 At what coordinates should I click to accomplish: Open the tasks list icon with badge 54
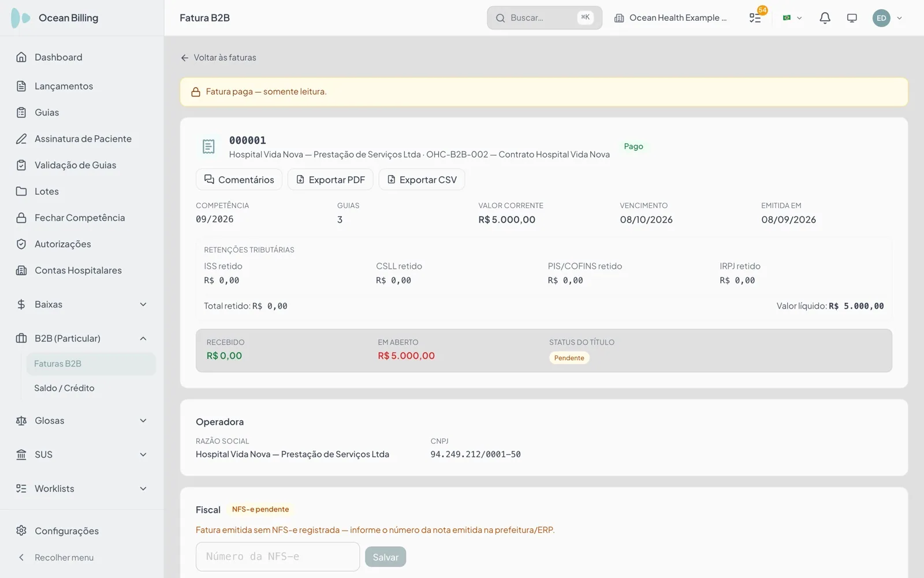(x=755, y=17)
